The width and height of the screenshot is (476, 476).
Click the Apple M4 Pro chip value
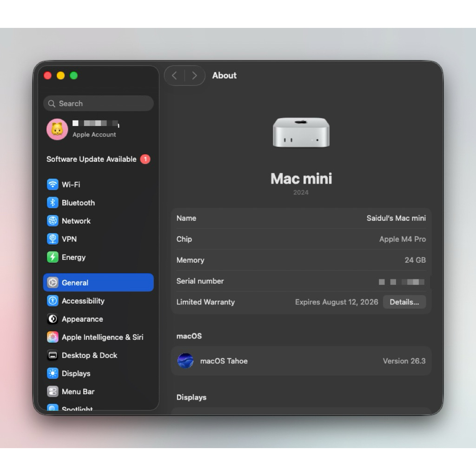tap(403, 239)
